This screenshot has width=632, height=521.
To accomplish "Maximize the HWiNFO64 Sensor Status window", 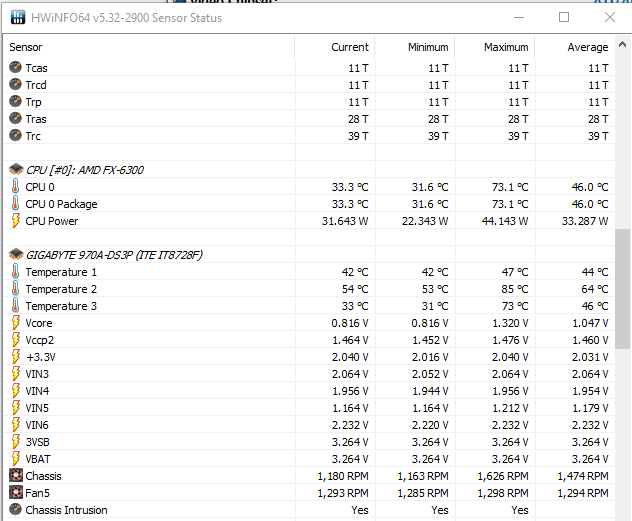I will pos(564,17).
